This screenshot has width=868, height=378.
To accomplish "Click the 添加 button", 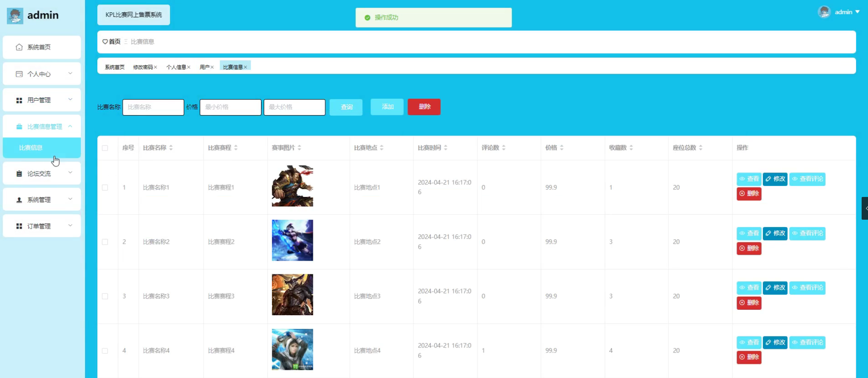I will pos(387,107).
